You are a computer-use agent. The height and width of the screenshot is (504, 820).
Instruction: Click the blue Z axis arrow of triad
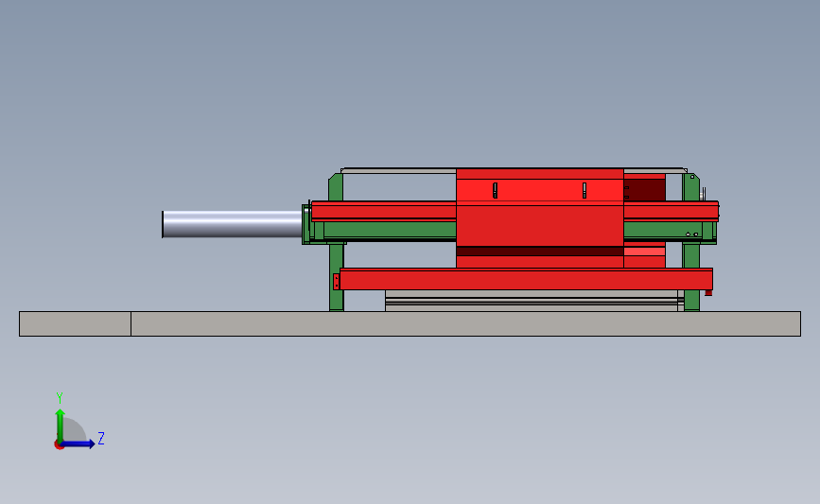[78, 443]
